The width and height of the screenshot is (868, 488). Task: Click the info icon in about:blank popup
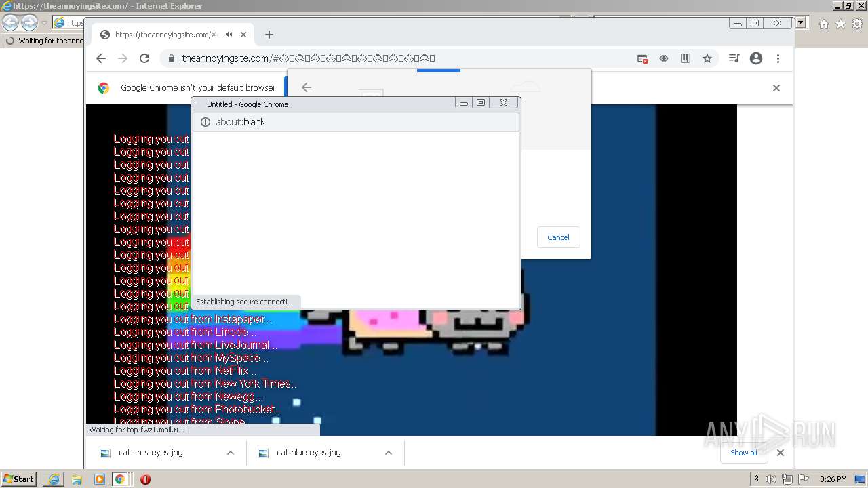pos(205,122)
